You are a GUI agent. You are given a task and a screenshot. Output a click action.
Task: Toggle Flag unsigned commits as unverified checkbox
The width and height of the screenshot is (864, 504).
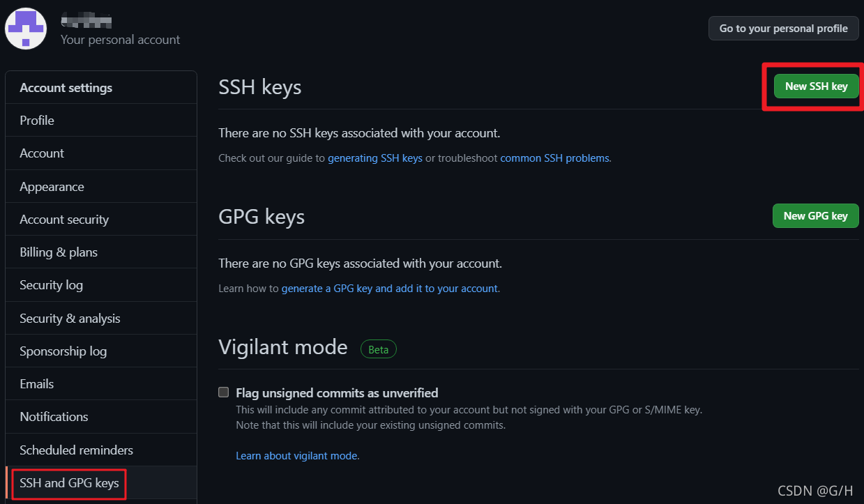(x=224, y=392)
